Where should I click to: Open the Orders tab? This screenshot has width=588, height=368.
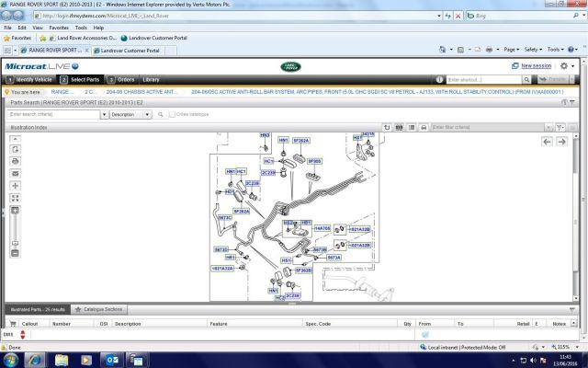click(120, 80)
